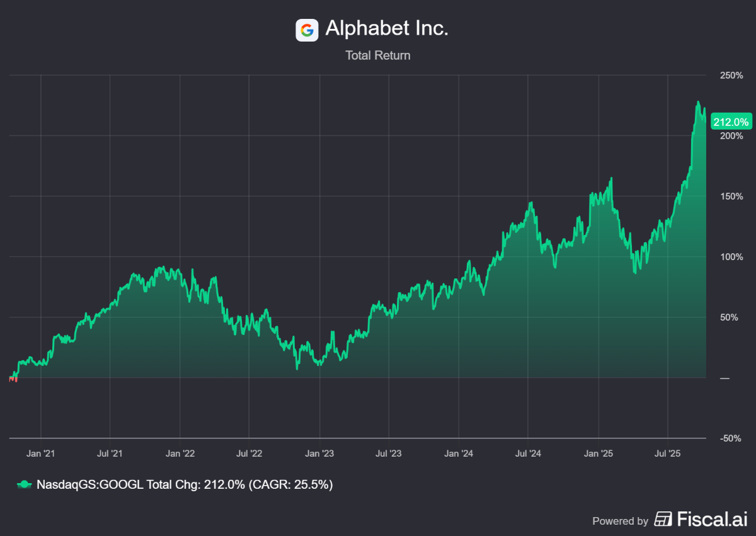
Task: Click the 250% y-axis label
Action: click(731, 76)
